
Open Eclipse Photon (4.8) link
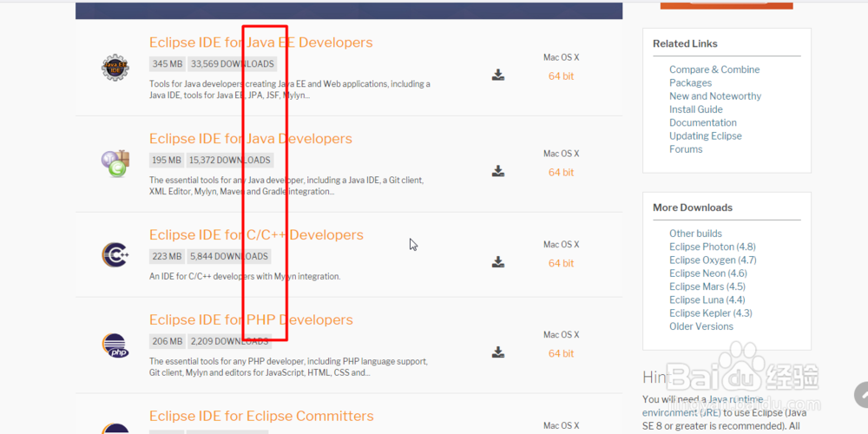tap(713, 247)
